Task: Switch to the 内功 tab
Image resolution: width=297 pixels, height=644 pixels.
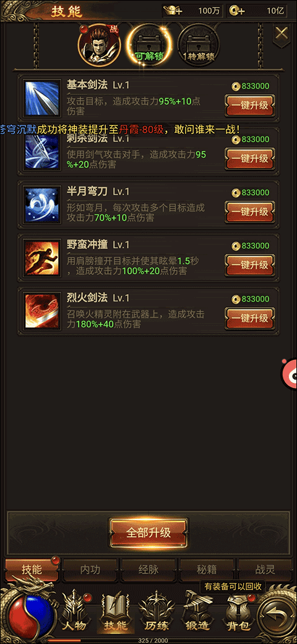Action: [x=90, y=570]
